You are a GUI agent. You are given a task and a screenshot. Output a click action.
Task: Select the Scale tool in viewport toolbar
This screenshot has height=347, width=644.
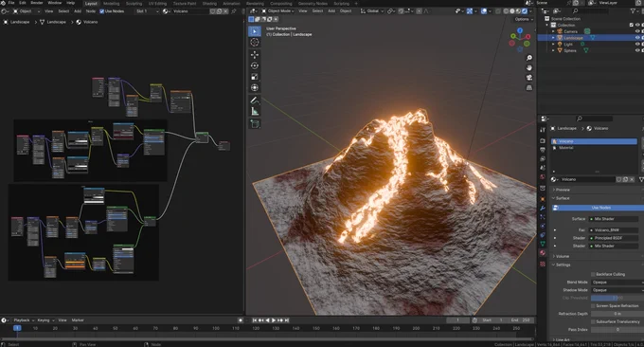pos(255,77)
